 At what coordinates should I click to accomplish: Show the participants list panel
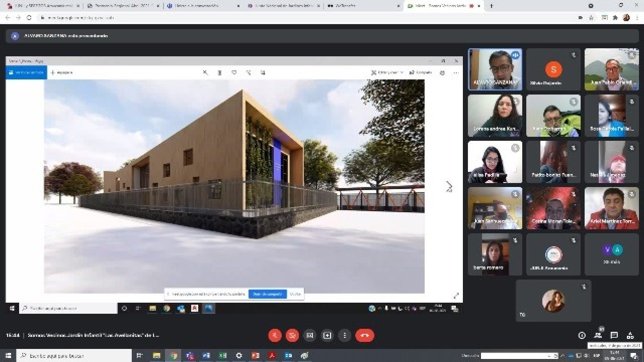(598, 335)
